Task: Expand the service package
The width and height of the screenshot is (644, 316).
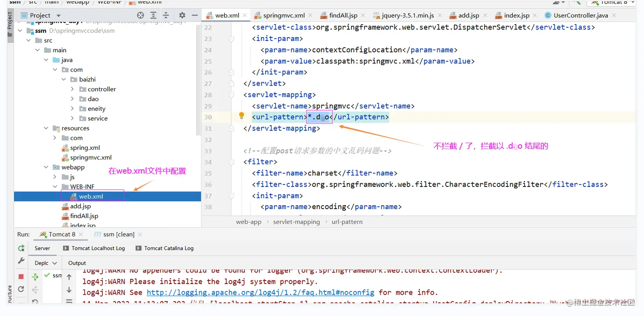Action: [72, 118]
